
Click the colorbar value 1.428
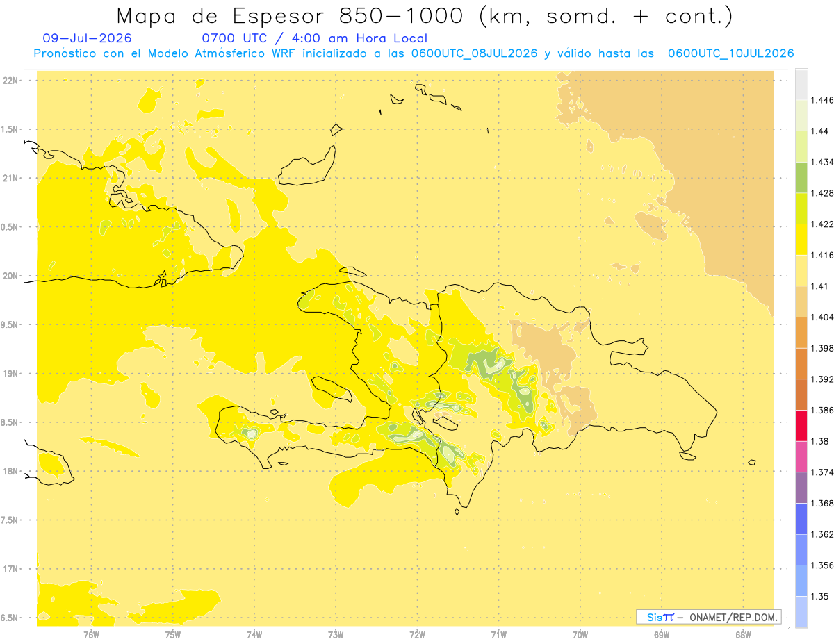tap(822, 193)
